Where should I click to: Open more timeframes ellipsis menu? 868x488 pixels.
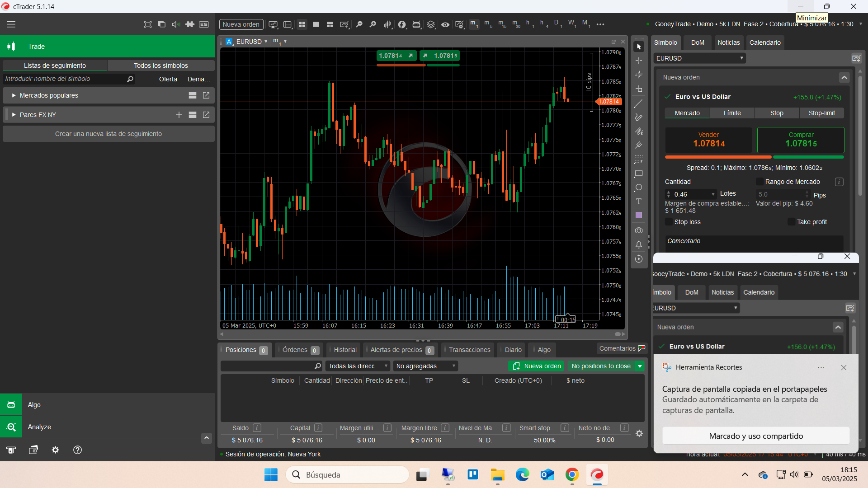(x=600, y=24)
